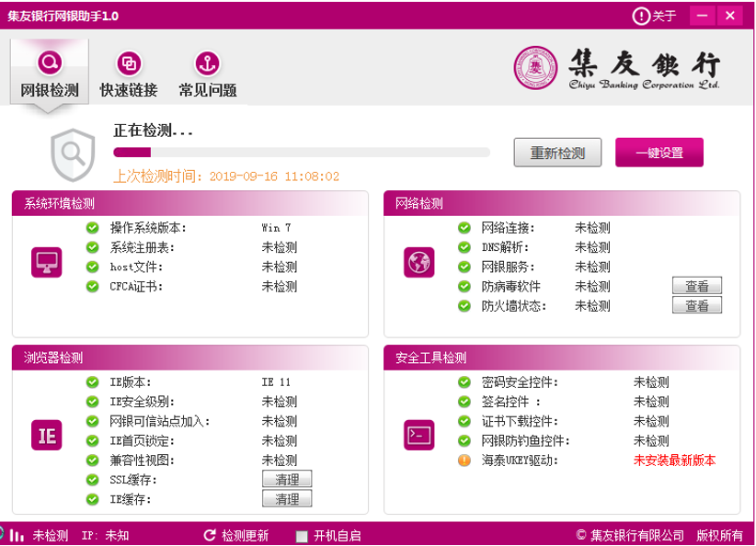Click green check beside IE安全级别
Screen dimensions: 756x546
[93, 402]
